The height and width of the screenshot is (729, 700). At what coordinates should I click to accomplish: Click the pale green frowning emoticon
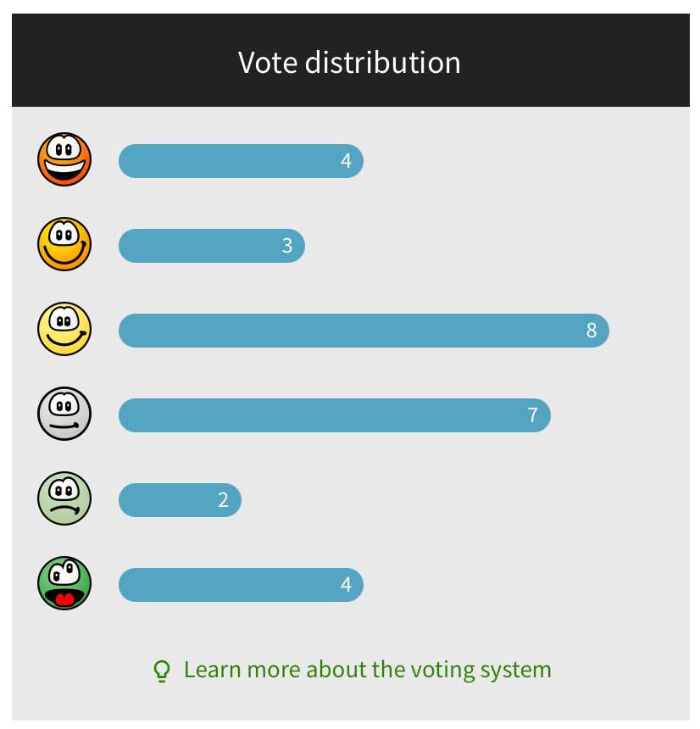pos(64,498)
